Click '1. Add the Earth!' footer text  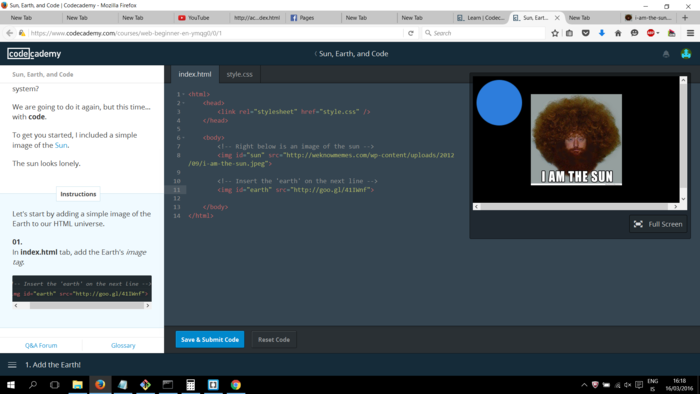pyautogui.click(x=53, y=365)
